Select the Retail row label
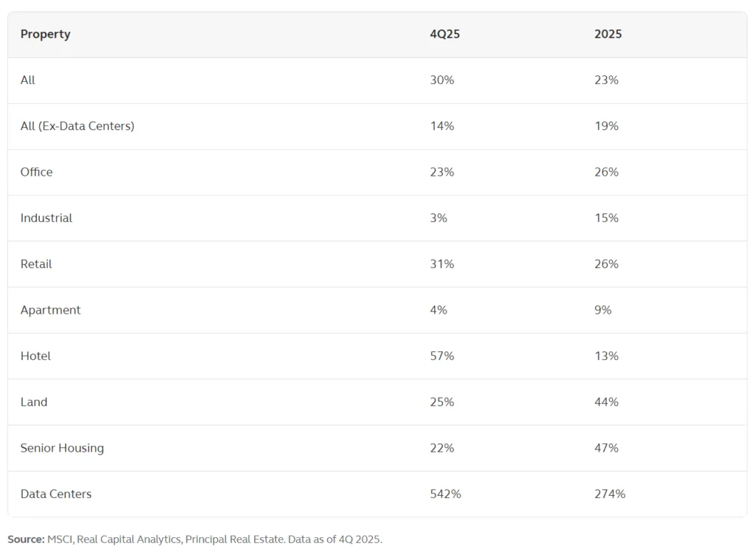This screenshot has height=552, width=756. point(36,263)
